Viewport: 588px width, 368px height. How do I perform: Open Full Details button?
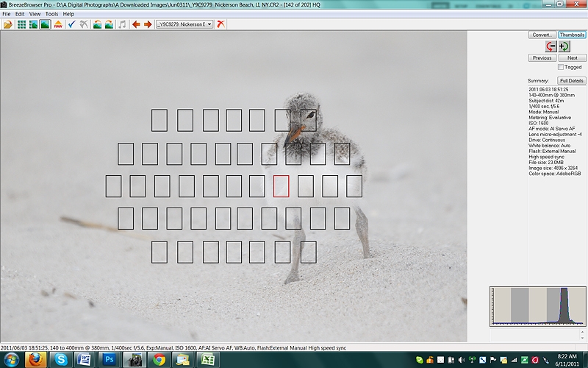[571, 81]
